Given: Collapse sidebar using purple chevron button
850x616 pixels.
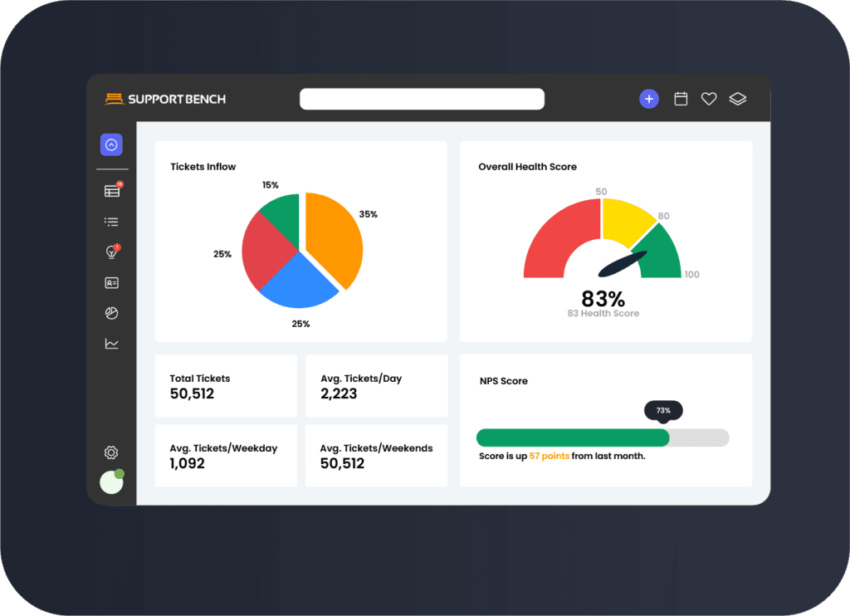Looking at the screenshot, I should click(111, 145).
